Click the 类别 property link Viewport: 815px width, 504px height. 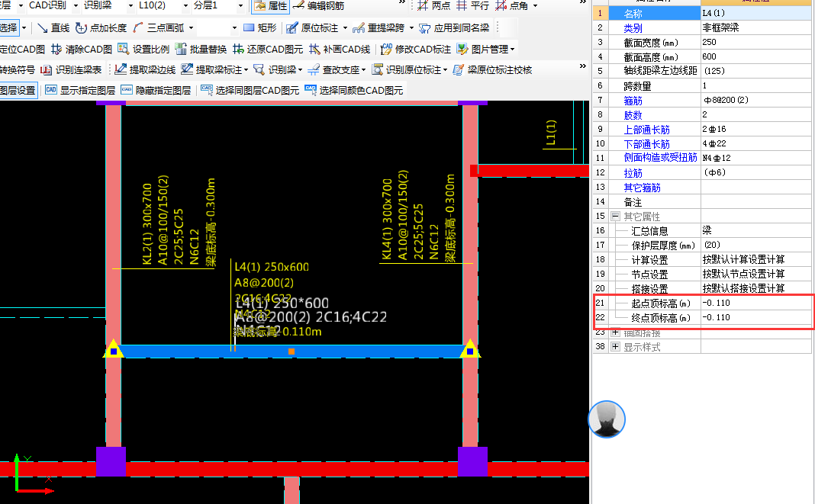[x=633, y=28]
